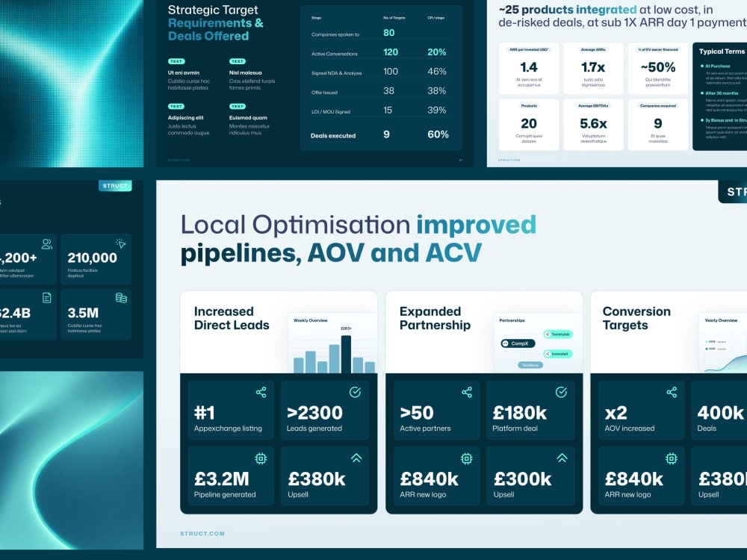The image size is (747, 560).
Task: Click TEXT tag above Euismod quam
Action: (x=238, y=107)
